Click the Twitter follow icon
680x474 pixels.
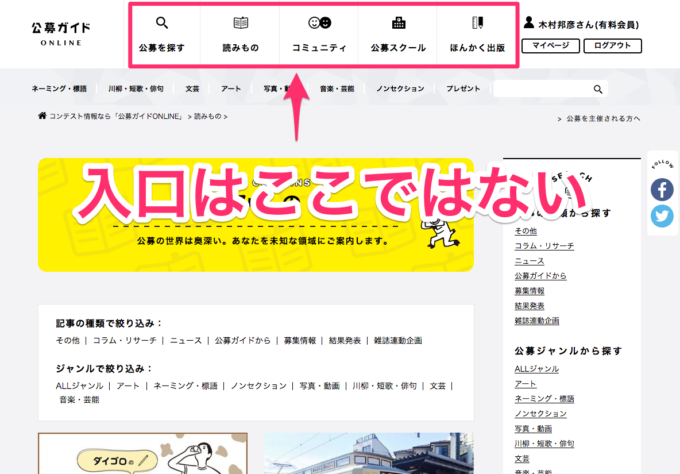tap(662, 216)
